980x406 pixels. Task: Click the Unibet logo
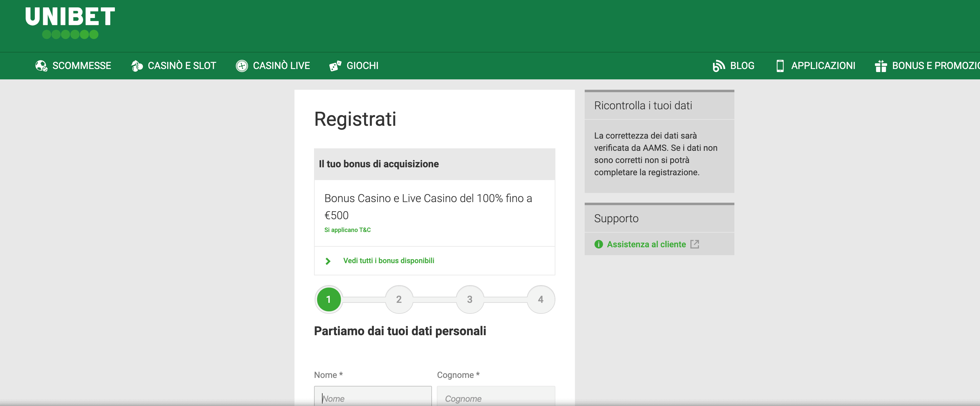pos(70,23)
